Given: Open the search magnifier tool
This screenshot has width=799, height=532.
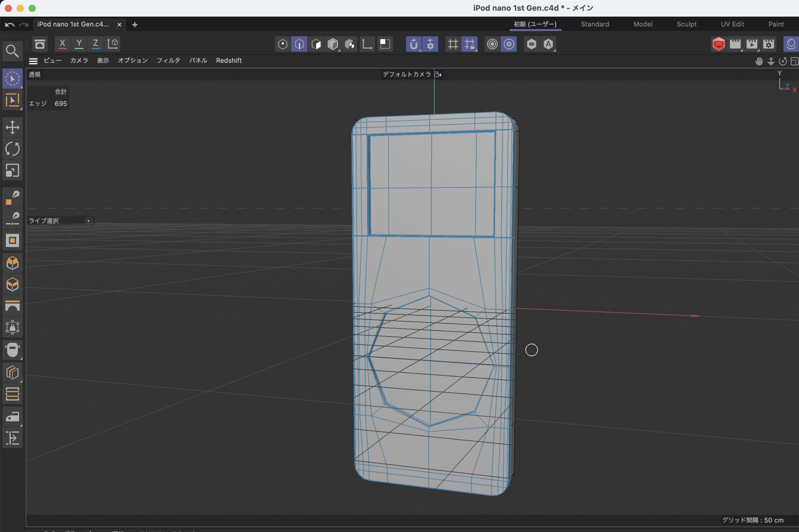Looking at the screenshot, I should point(12,51).
